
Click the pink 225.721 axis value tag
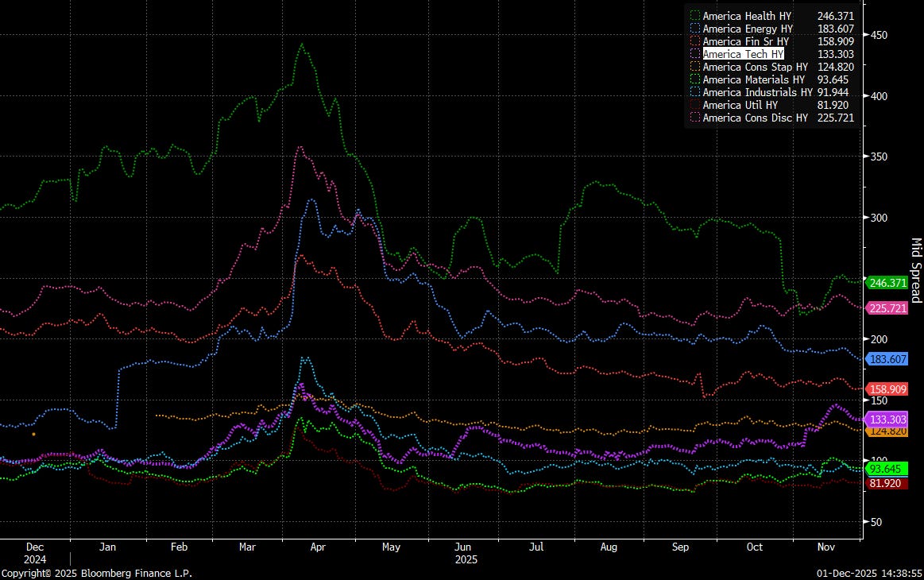(887, 307)
